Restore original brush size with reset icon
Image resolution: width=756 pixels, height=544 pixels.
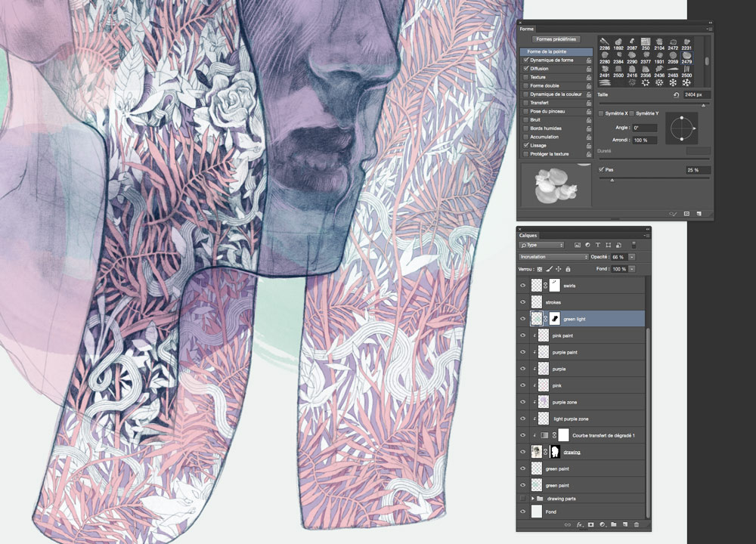point(676,95)
